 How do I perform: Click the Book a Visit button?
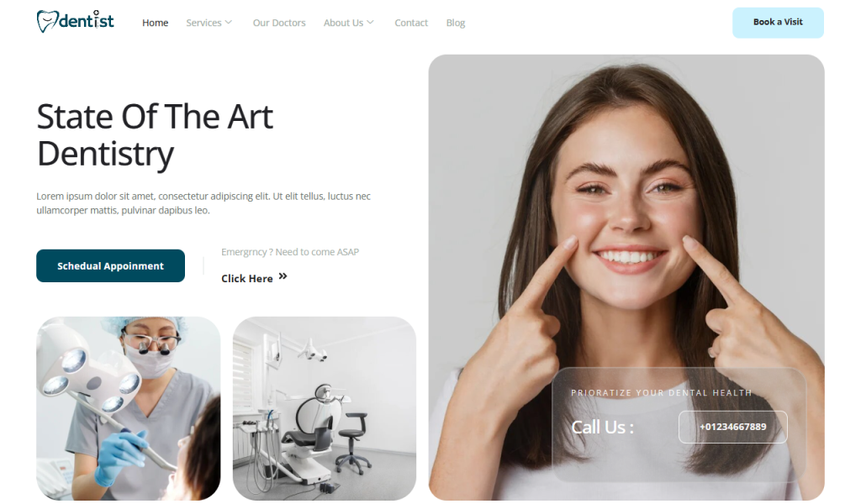click(x=778, y=23)
